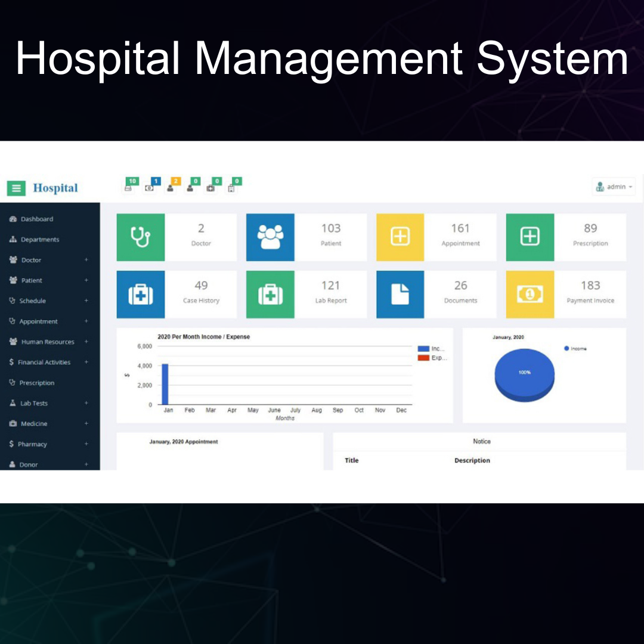
Task: Open the money notification icon with badge 1
Action: (x=150, y=187)
